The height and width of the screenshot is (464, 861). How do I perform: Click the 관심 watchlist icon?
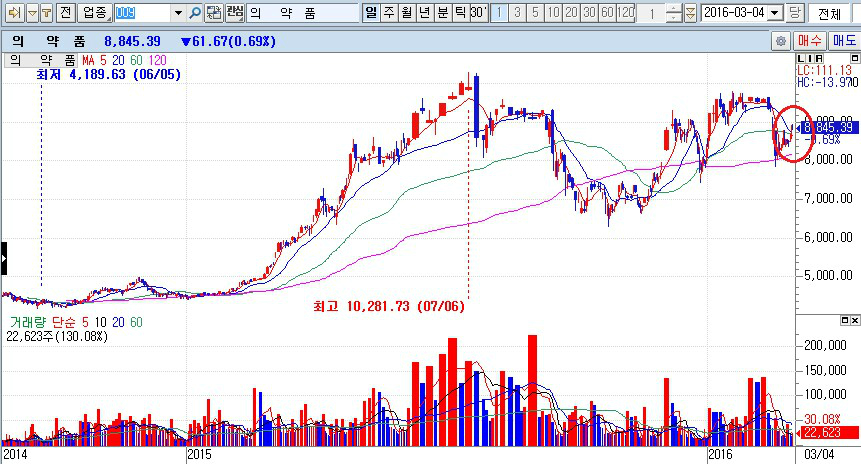click(234, 13)
